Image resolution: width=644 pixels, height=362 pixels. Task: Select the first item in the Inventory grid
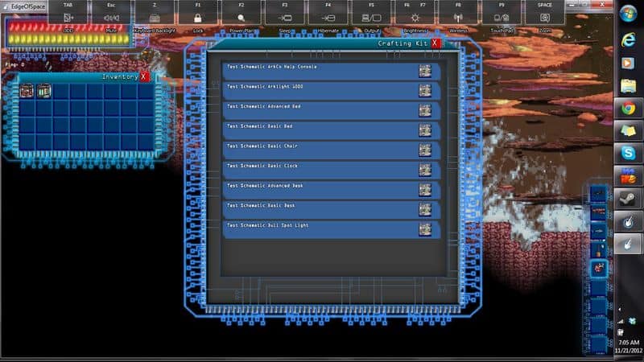tap(27, 91)
